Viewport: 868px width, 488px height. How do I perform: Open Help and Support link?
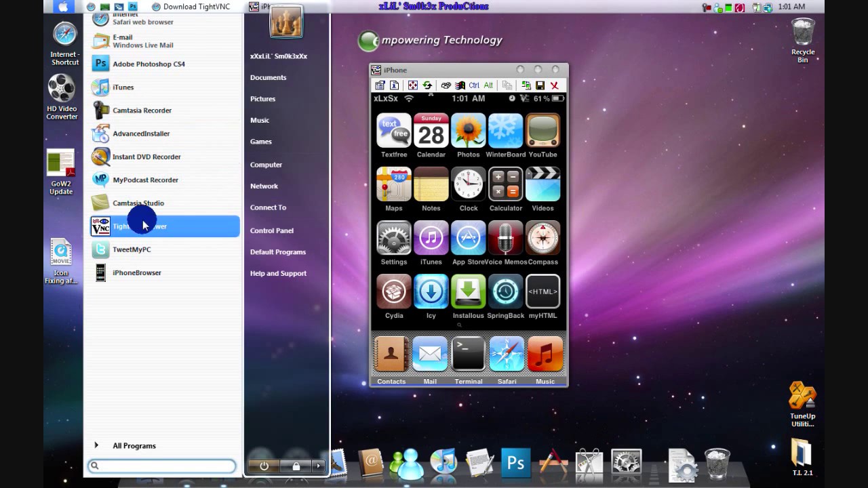point(278,273)
